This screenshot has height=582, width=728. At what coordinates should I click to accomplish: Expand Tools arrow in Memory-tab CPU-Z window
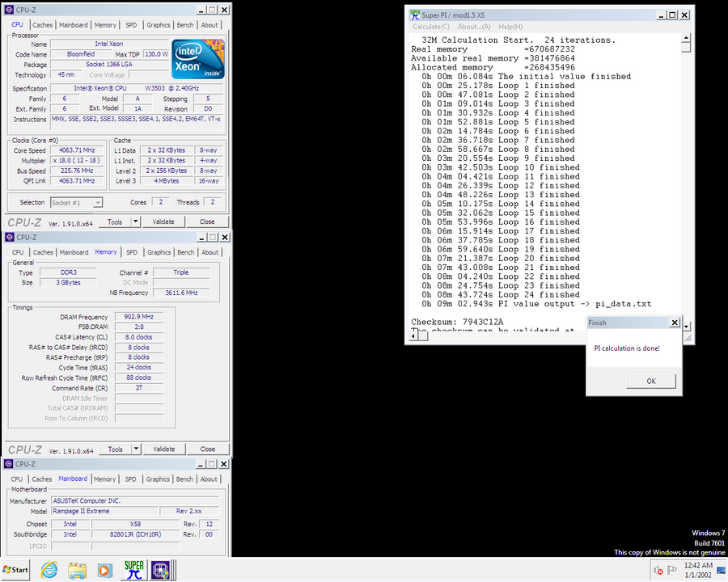[x=136, y=449]
